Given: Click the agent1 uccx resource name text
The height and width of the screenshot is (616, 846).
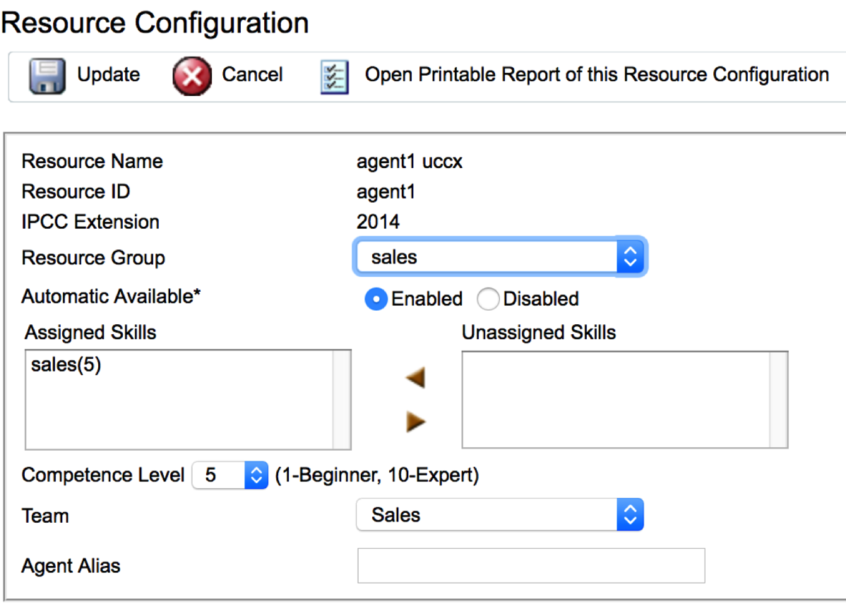Looking at the screenshot, I should [410, 162].
